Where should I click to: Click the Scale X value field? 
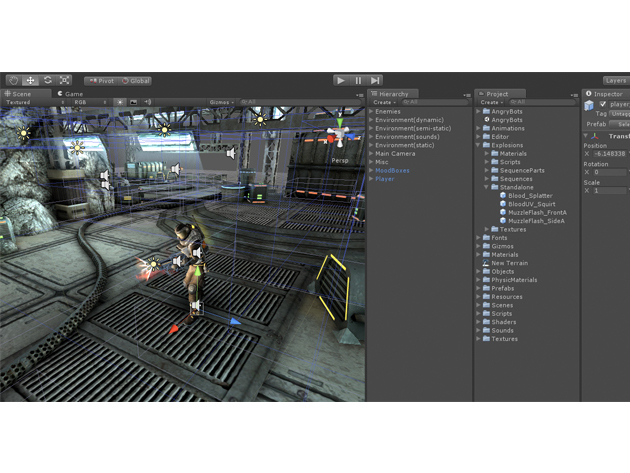click(x=610, y=191)
